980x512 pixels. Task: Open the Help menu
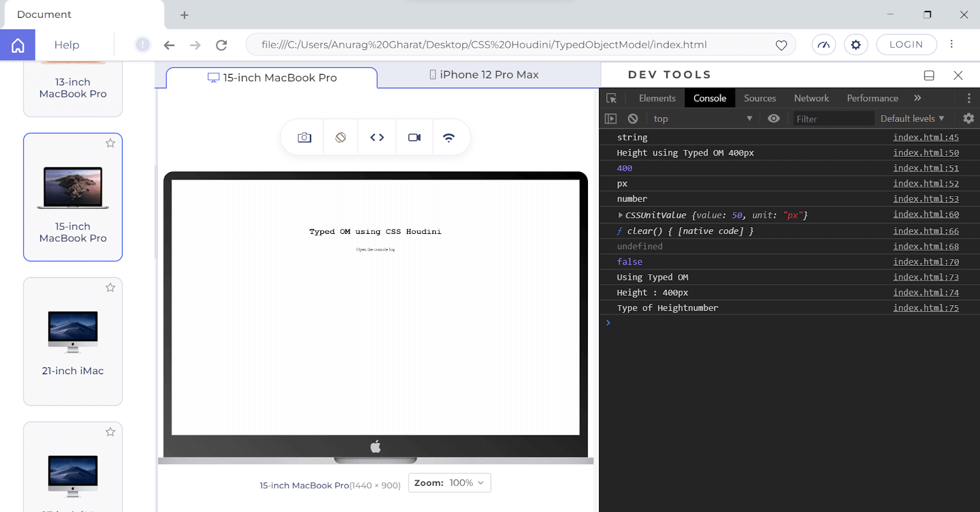point(67,45)
